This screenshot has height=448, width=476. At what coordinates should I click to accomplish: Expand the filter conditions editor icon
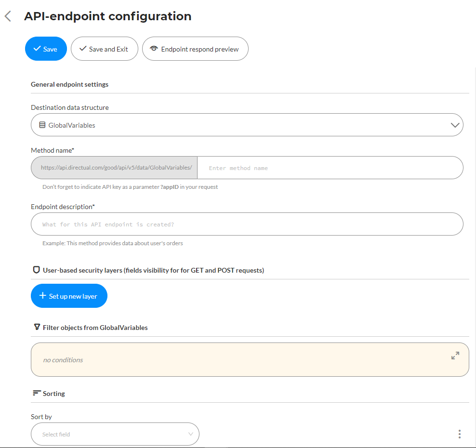pyautogui.click(x=455, y=356)
